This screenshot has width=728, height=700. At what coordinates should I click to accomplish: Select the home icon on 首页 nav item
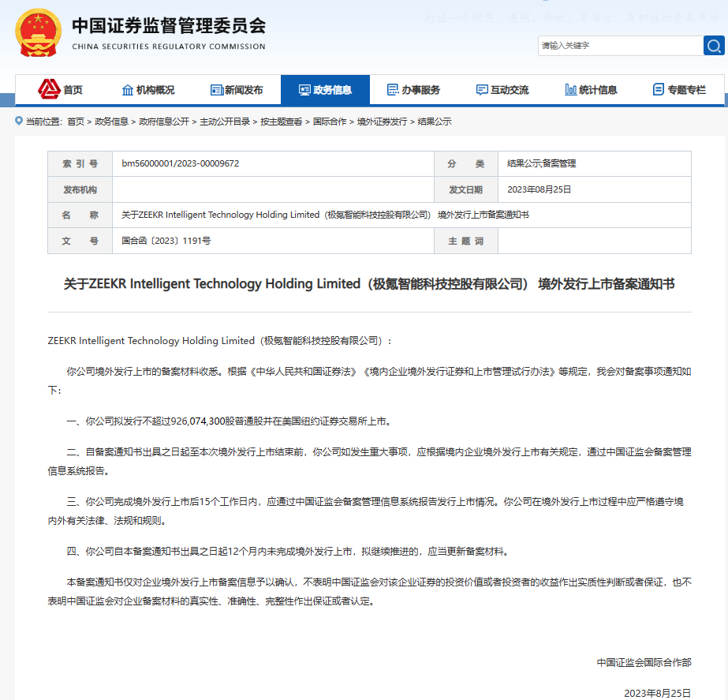click(x=49, y=89)
